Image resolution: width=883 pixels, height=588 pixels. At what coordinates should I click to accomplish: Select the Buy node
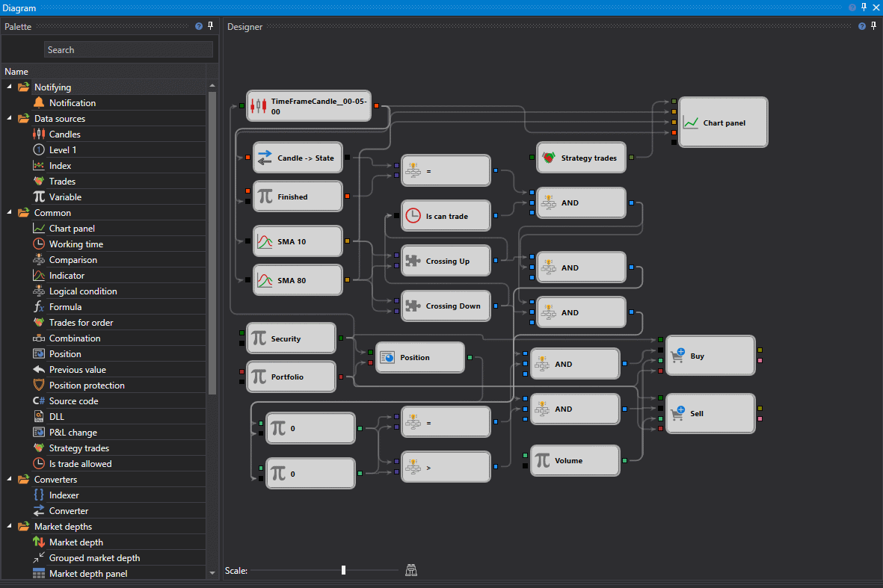click(x=711, y=356)
